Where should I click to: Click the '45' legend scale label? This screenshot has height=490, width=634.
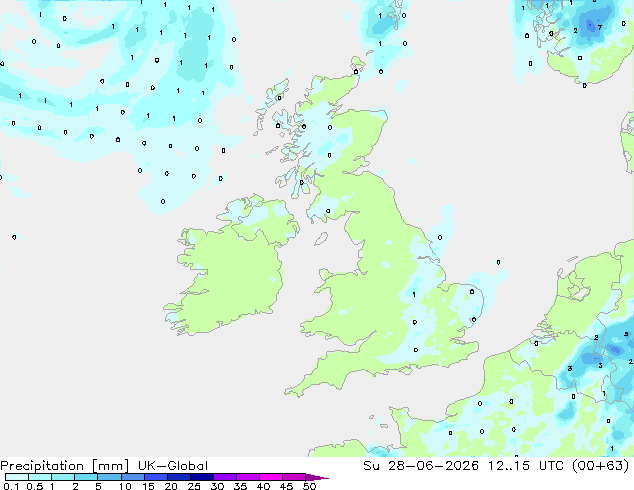click(x=286, y=486)
